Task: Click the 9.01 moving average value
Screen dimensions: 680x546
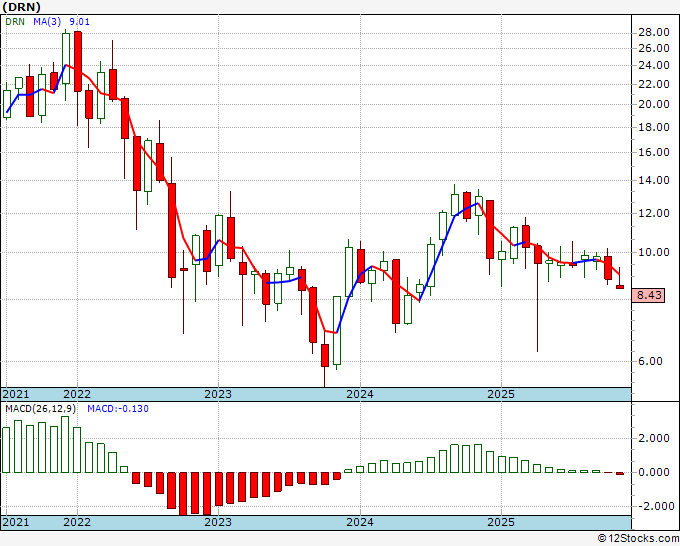Action: click(80, 22)
